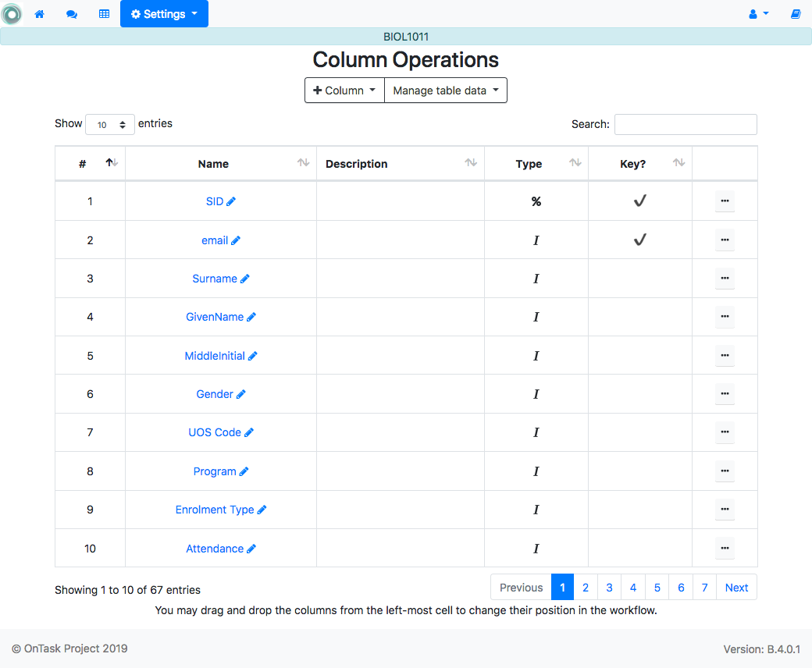Screen dimensions: 812x668
Task: Edit the Gender column link
Action: pos(221,394)
